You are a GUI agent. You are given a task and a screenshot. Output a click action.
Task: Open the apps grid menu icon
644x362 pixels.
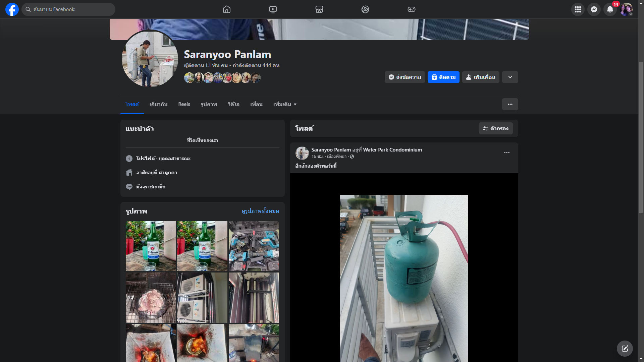click(x=578, y=9)
